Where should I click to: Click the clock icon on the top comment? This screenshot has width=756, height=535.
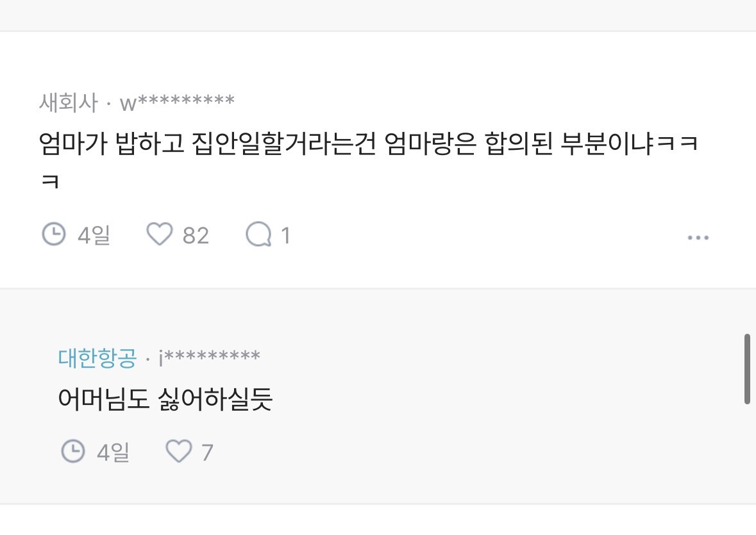(x=54, y=235)
